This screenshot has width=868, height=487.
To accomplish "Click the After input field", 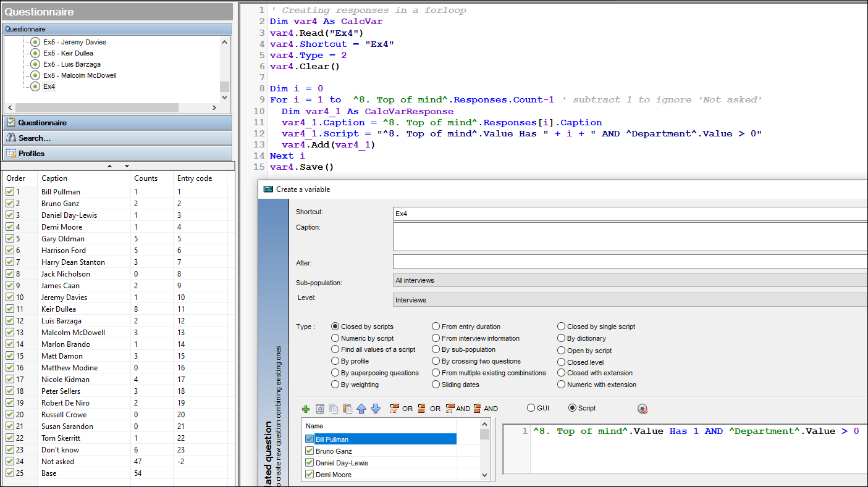I will coord(630,262).
